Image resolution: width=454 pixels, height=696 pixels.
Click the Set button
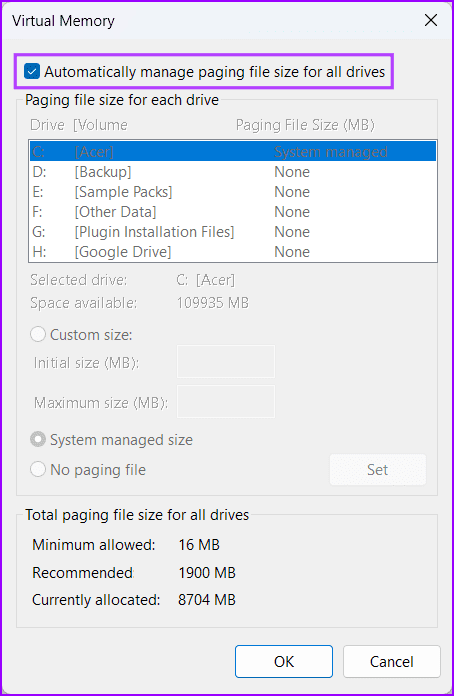pos(378,470)
